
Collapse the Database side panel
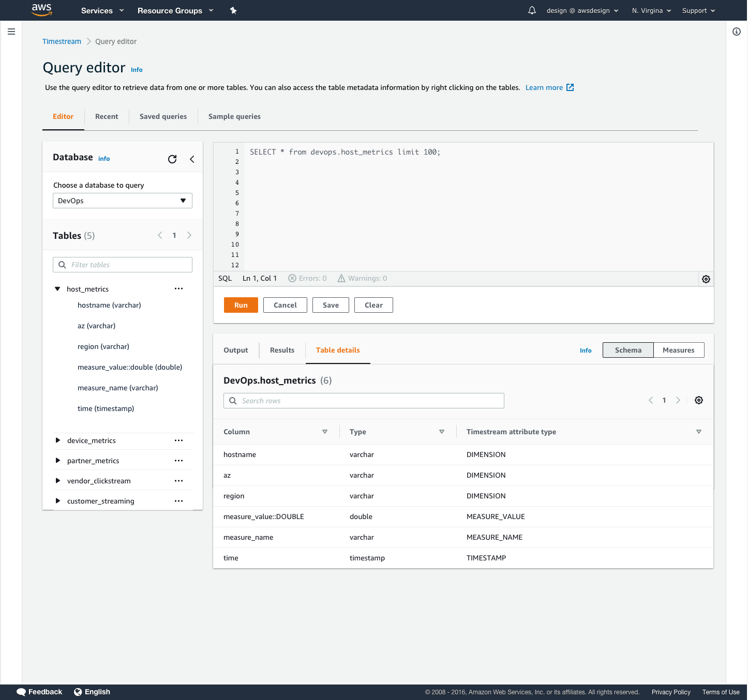[192, 159]
